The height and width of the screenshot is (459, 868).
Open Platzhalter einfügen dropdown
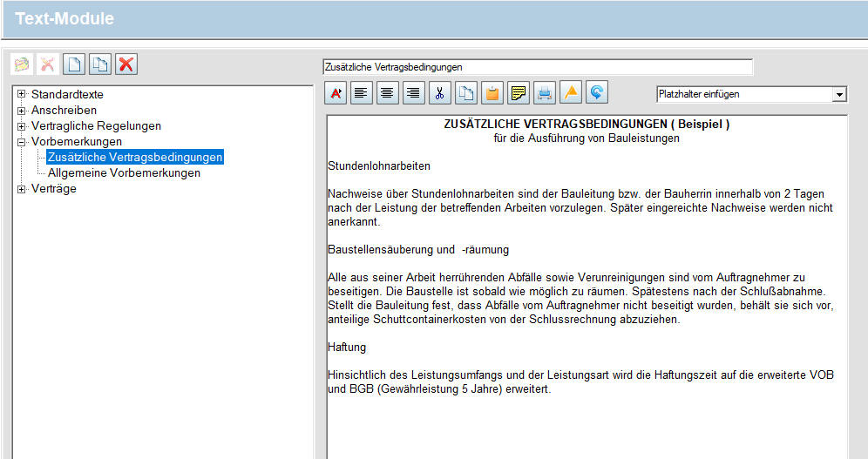839,95
